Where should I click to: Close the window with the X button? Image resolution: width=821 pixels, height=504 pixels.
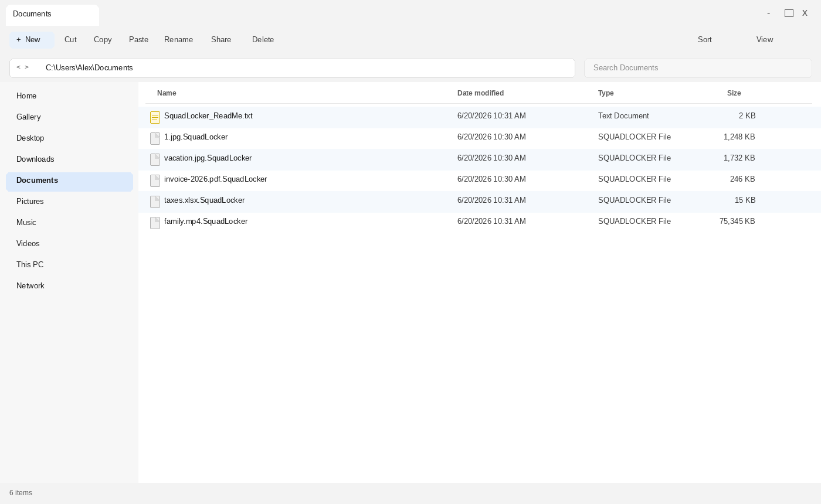[805, 13]
